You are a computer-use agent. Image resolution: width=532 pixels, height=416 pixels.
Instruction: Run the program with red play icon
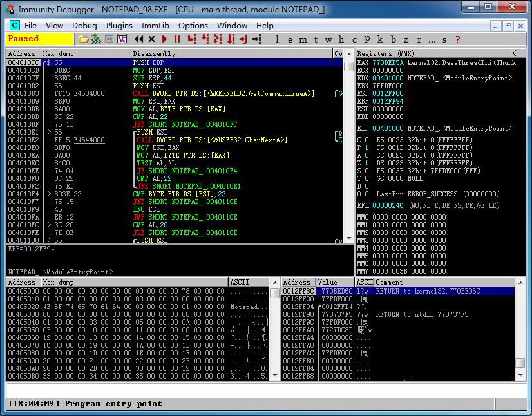tap(164, 39)
